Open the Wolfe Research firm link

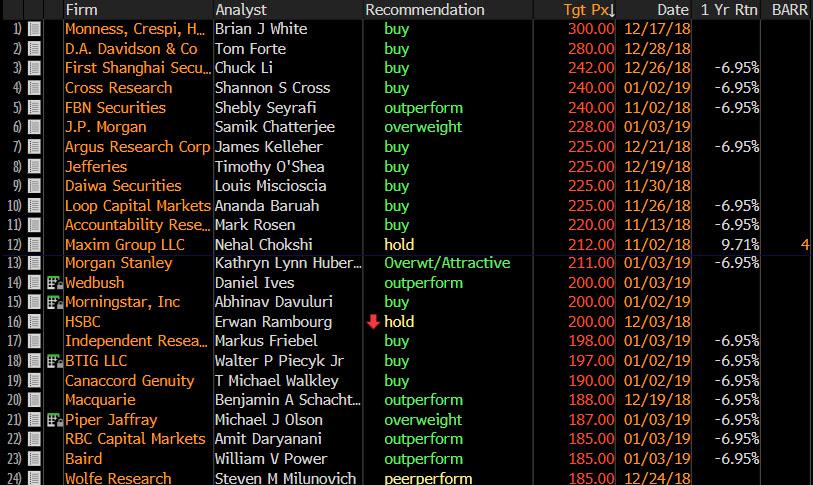coord(118,478)
